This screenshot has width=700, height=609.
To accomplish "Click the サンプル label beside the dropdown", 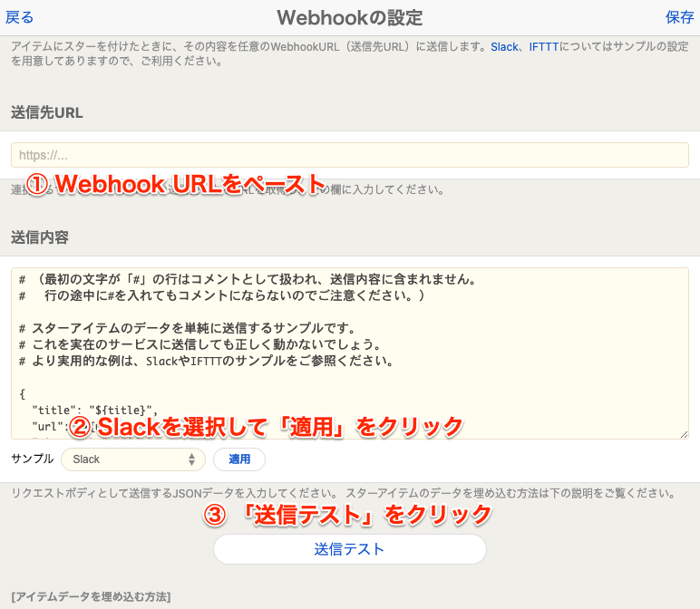I will [33, 459].
